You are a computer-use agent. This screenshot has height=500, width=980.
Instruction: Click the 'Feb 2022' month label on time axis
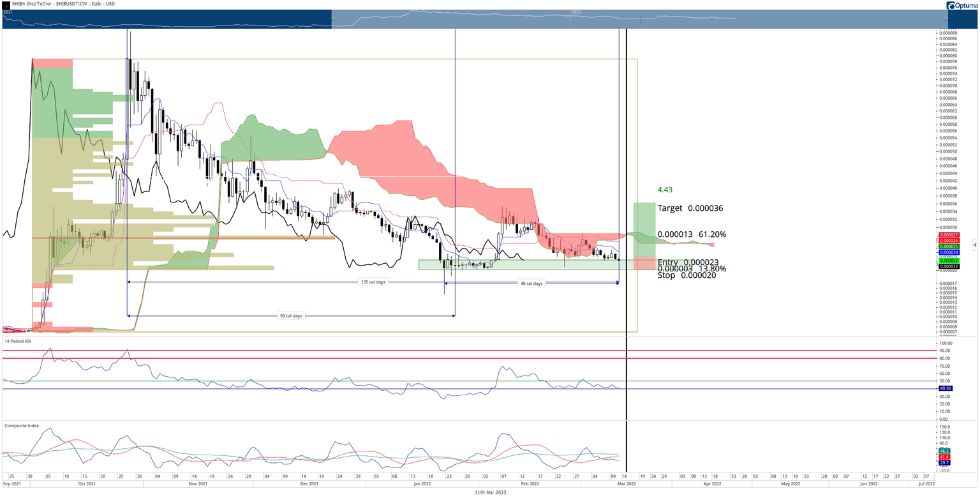point(531,484)
